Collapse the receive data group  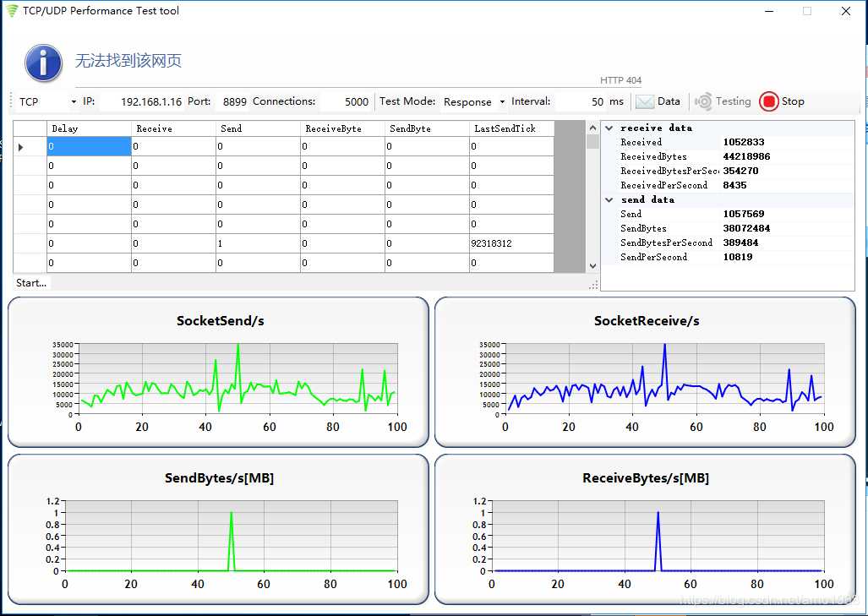point(609,128)
